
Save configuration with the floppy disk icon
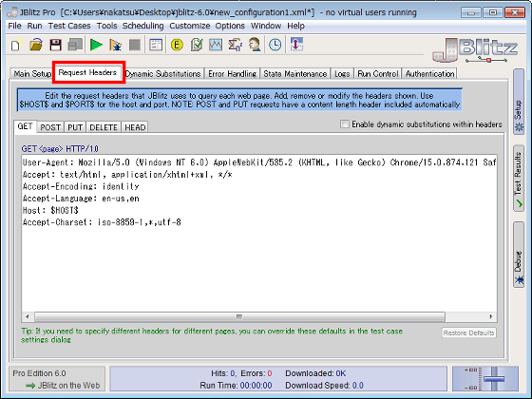tap(56, 45)
